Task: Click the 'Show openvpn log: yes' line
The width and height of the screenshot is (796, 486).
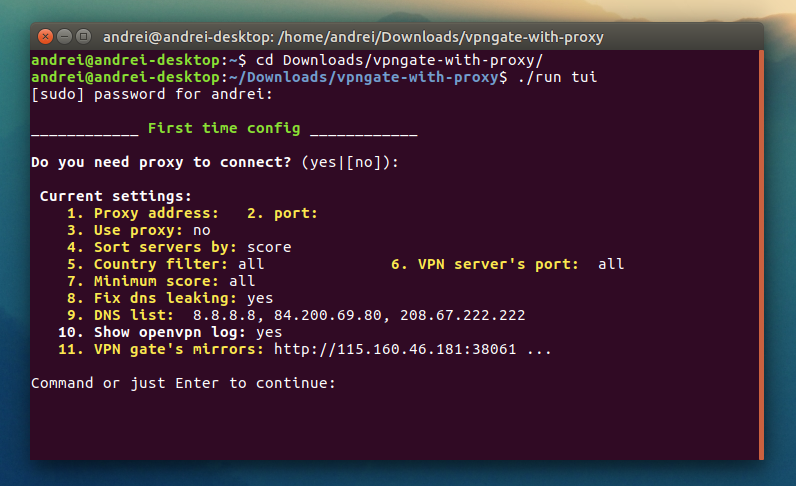Action: [x=170, y=332]
